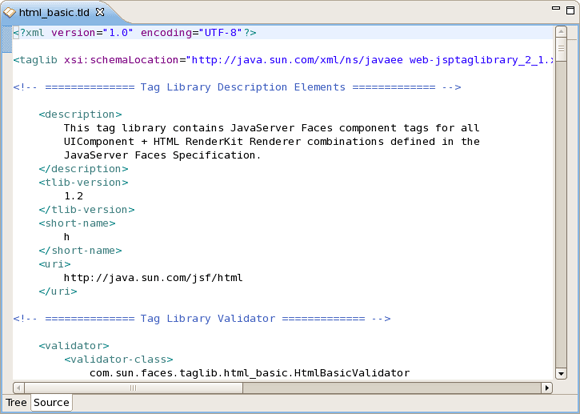Click the line starting "UIComponent + HTML RenderKit"

pyautogui.click(x=272, y=141)
